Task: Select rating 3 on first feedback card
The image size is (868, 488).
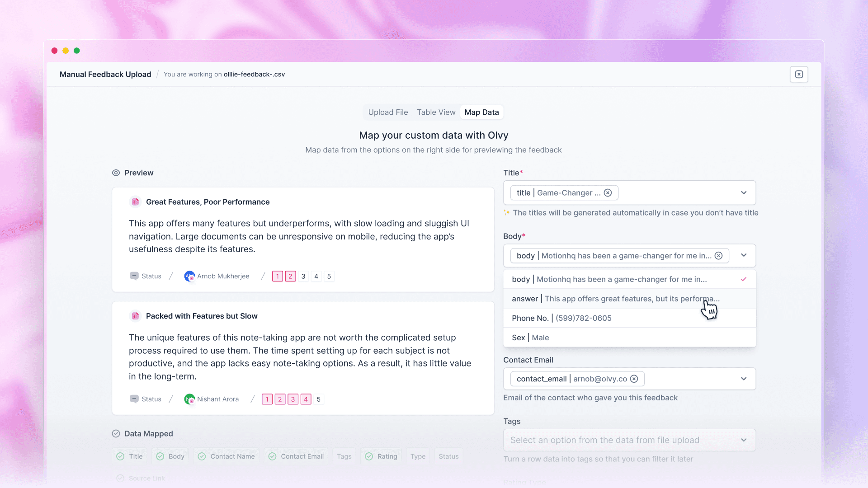Action: pos(303,276)
